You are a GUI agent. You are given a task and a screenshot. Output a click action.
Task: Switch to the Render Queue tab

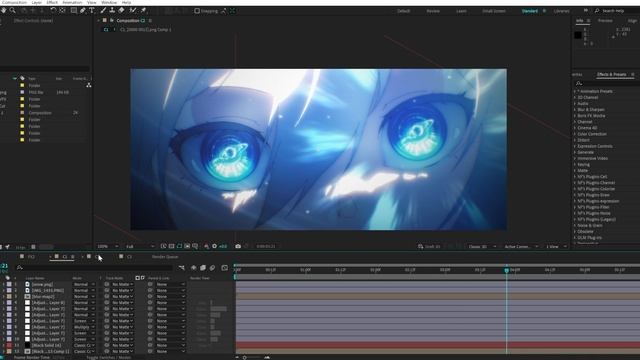pos(165,257)
